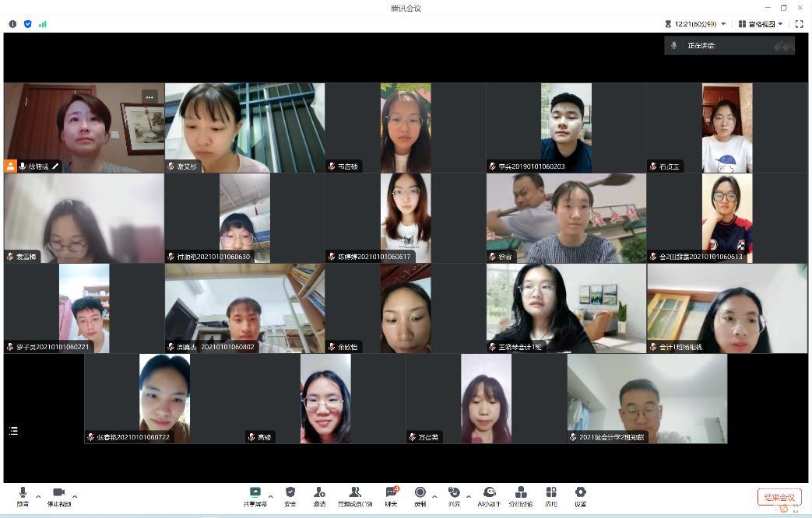Image resolution: width=812 pixels, height=518 pixels.
Task: Open the Chat panel with notification badge
Action: (x=391, y=495)
